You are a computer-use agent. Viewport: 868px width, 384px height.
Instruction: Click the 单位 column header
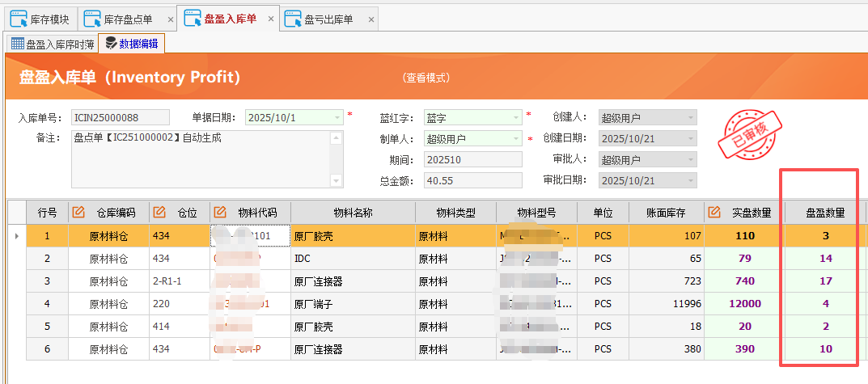click(x=603, y=213)
